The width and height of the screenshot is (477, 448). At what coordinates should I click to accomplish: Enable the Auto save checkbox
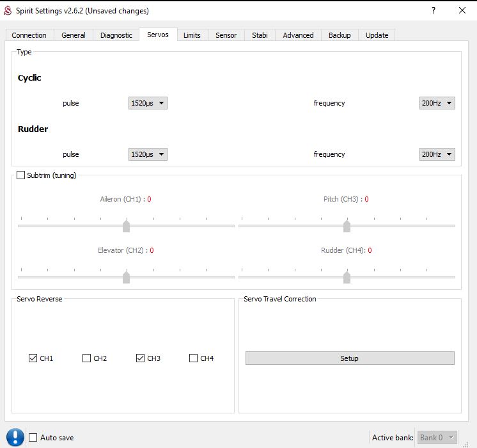pos(33,438)
